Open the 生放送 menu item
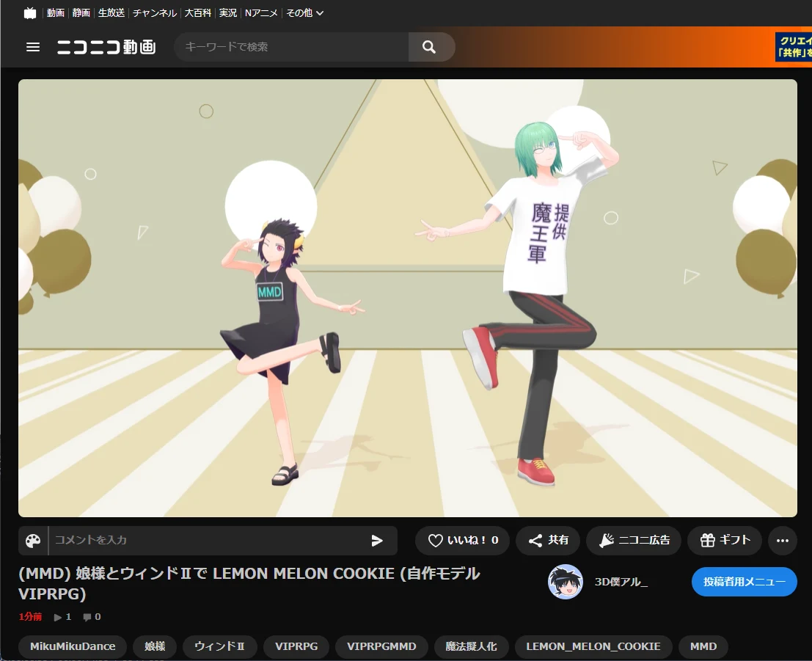The image size is (812, 661). point(111,13)
